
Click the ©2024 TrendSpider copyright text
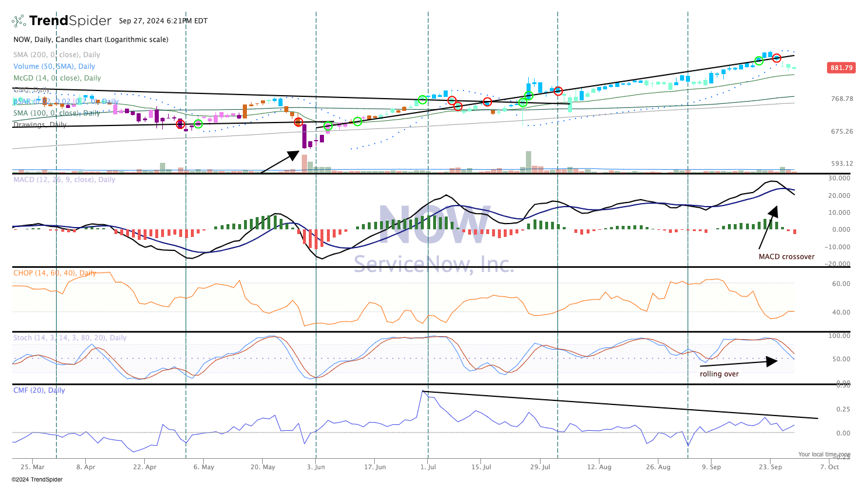point(37,480)
